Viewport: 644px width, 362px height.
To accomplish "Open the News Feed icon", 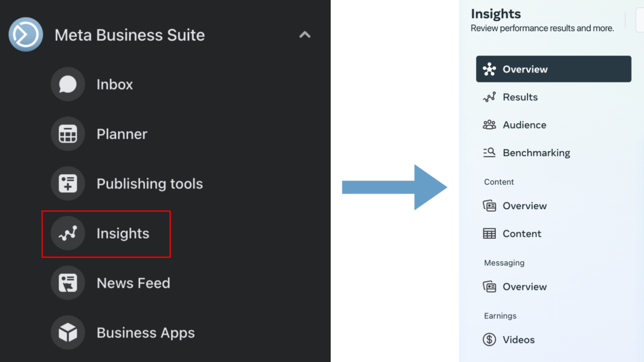I will tap(67, 283).
